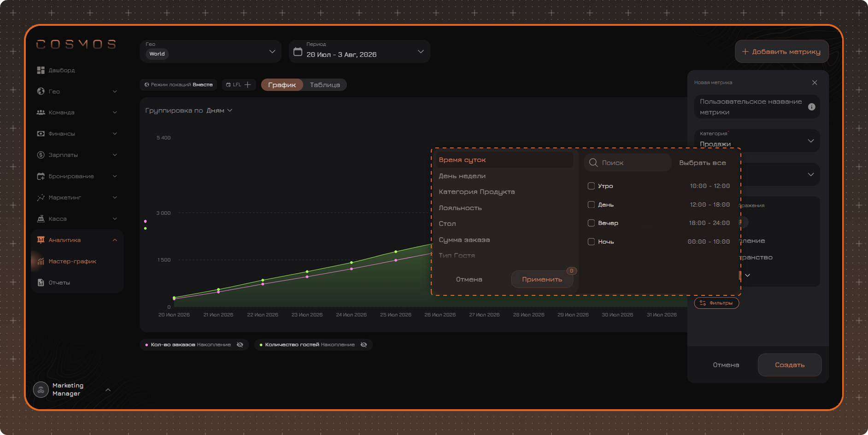868x435 pixels.
Task: Click the Применить button
Action: [542, 279]
